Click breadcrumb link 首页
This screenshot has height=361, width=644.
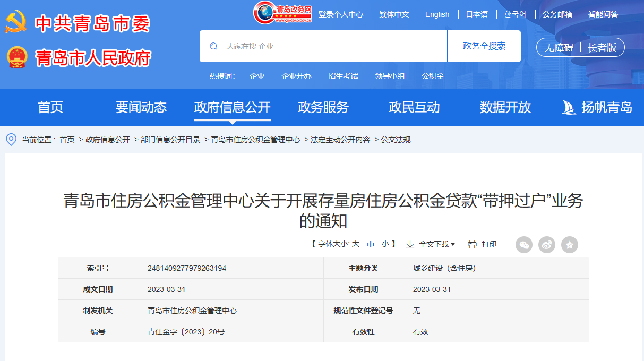coord(67,140)
